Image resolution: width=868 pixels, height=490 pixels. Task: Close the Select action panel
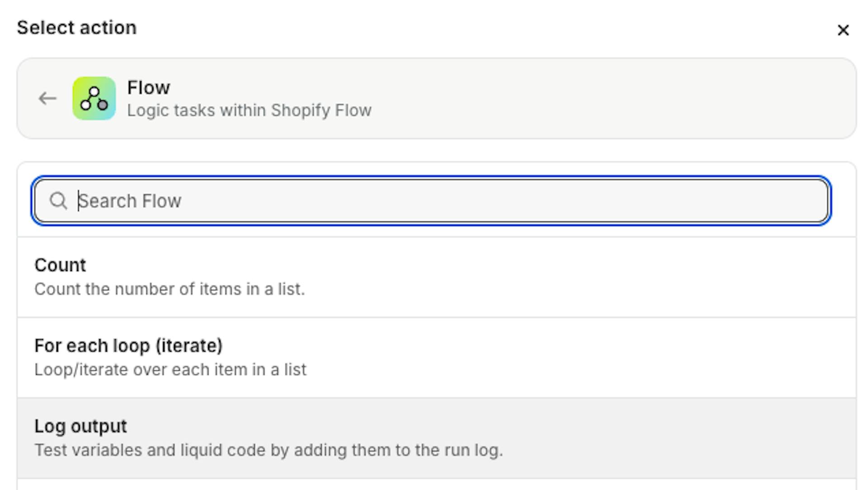(843, 30)
